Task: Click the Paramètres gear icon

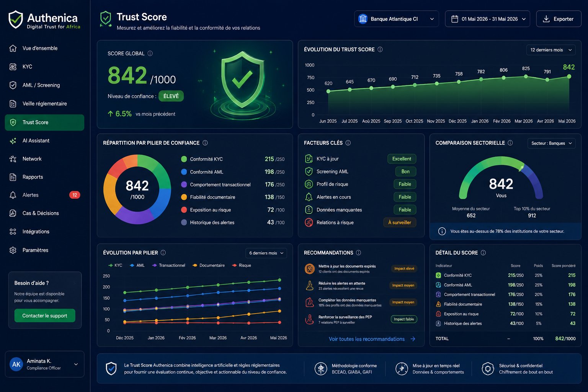Action: click(x=13, y=250)
